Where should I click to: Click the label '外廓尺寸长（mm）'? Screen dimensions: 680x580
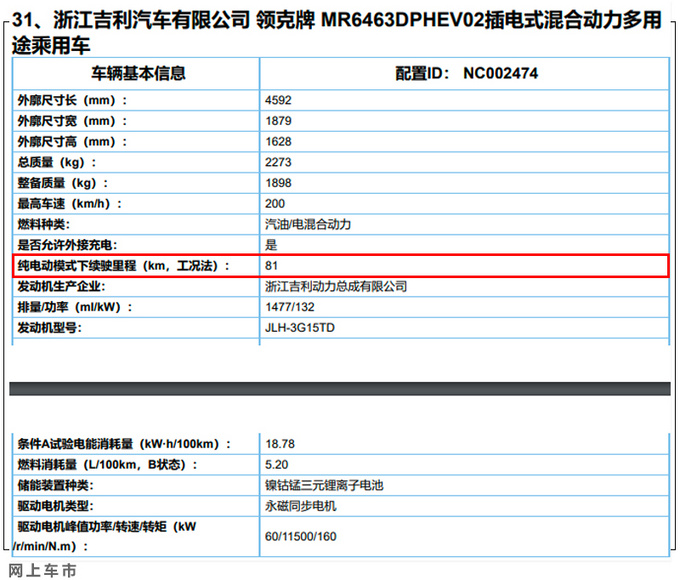click(x=72, y=101)
